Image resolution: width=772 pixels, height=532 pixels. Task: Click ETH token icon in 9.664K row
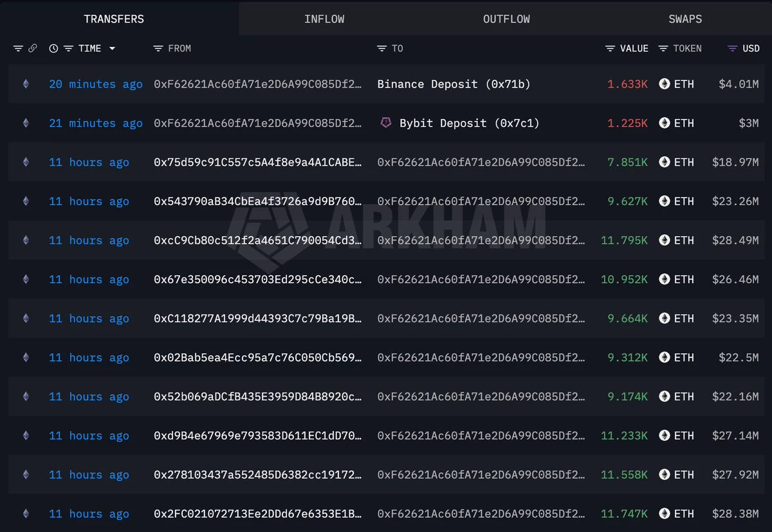pos(664,318)
